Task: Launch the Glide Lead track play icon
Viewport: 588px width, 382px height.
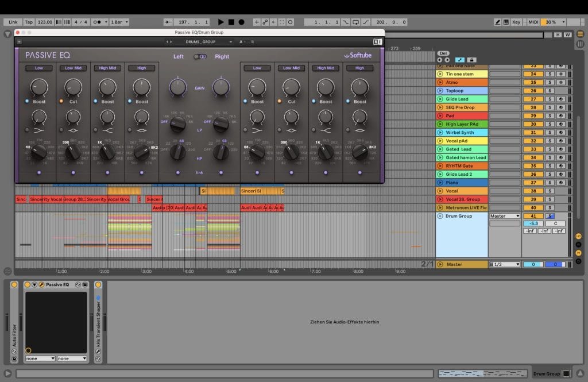Action: 440,99
